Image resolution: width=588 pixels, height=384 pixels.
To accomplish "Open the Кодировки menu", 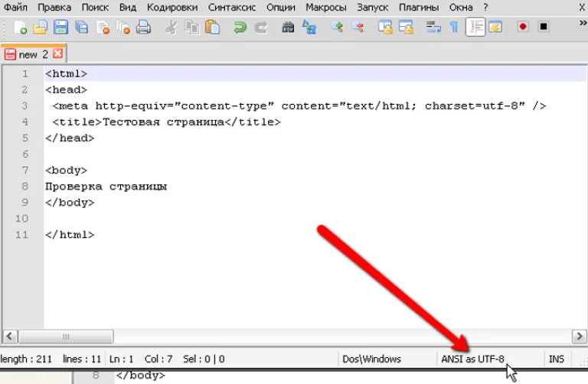I will 172,7.
